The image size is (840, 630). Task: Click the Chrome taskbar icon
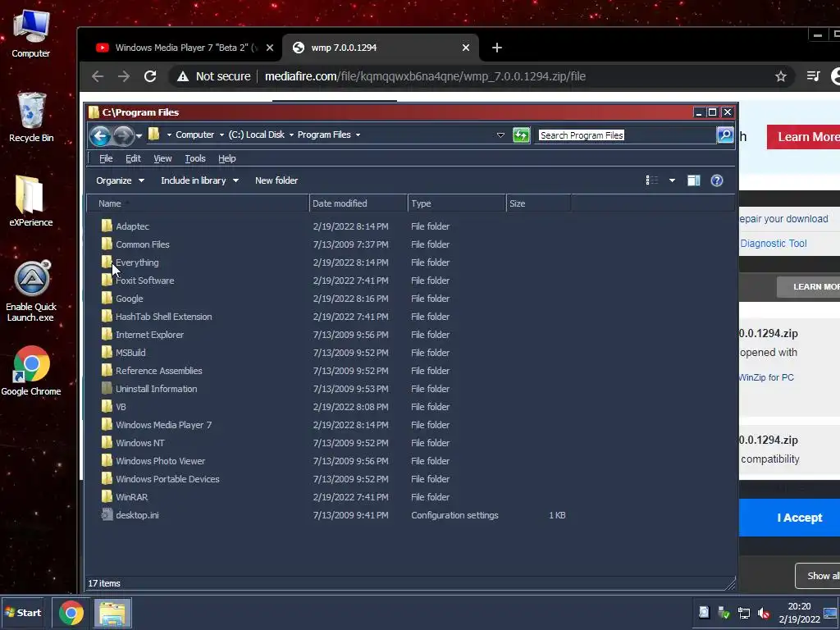71,613
